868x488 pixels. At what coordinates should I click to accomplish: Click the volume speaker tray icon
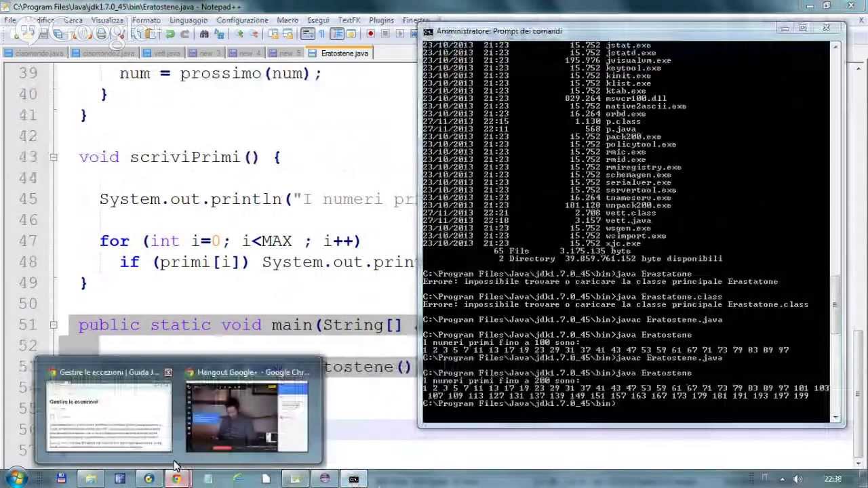pos(797,479)
